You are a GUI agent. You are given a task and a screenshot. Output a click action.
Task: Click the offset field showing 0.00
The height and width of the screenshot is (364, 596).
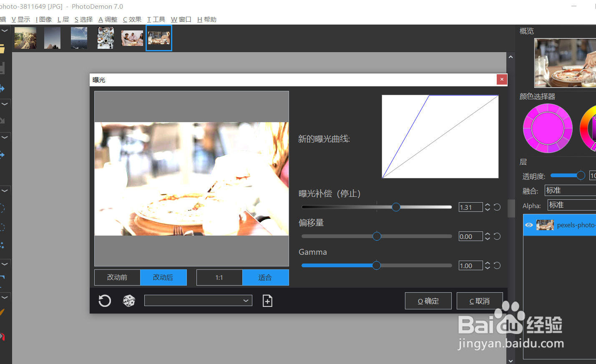pos(470,236)
